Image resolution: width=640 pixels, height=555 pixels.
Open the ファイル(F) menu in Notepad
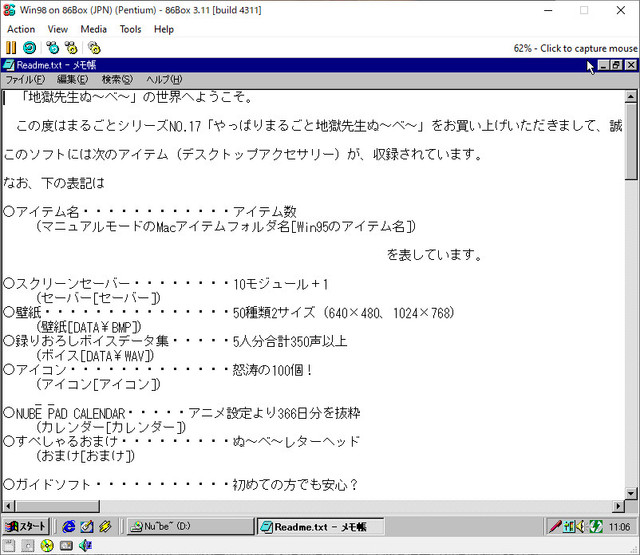pos(25,79)
